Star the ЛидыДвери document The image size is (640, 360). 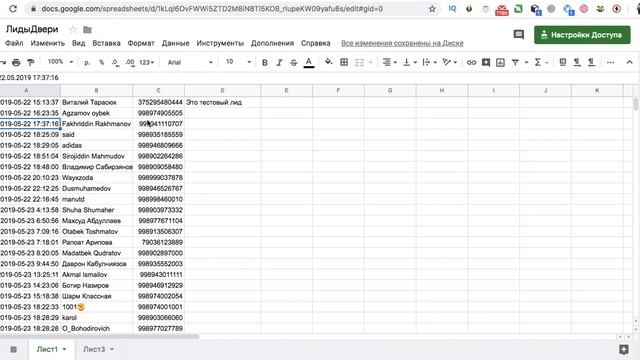[73, 29]
